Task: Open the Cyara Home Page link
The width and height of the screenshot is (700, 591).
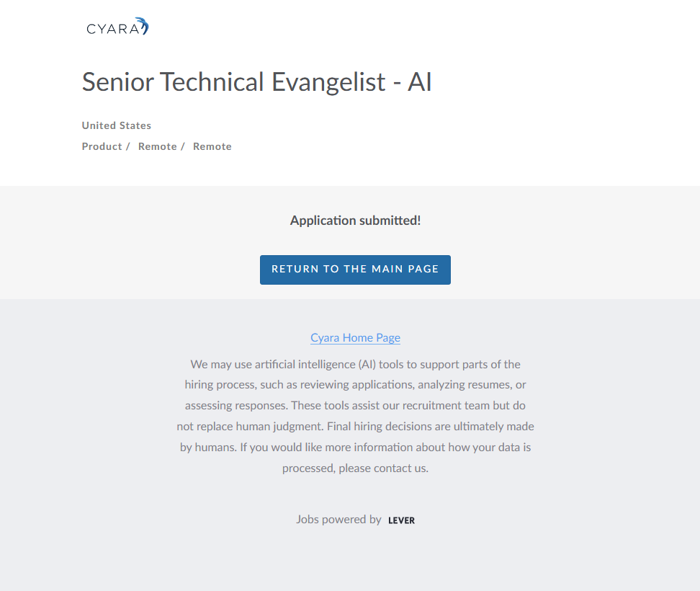Action: (355, 337)
